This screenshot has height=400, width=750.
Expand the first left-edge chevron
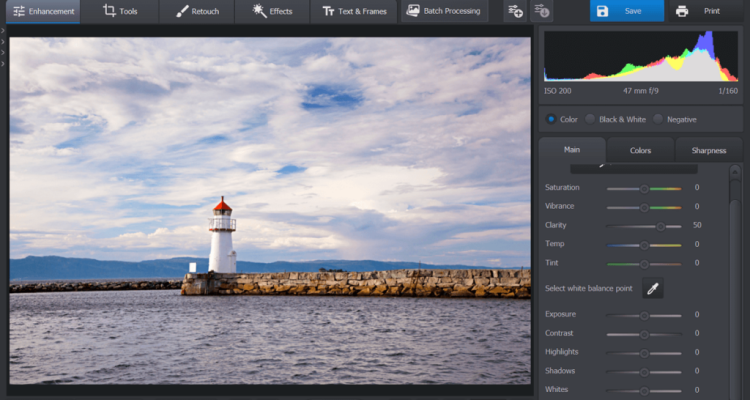[3, 31]
